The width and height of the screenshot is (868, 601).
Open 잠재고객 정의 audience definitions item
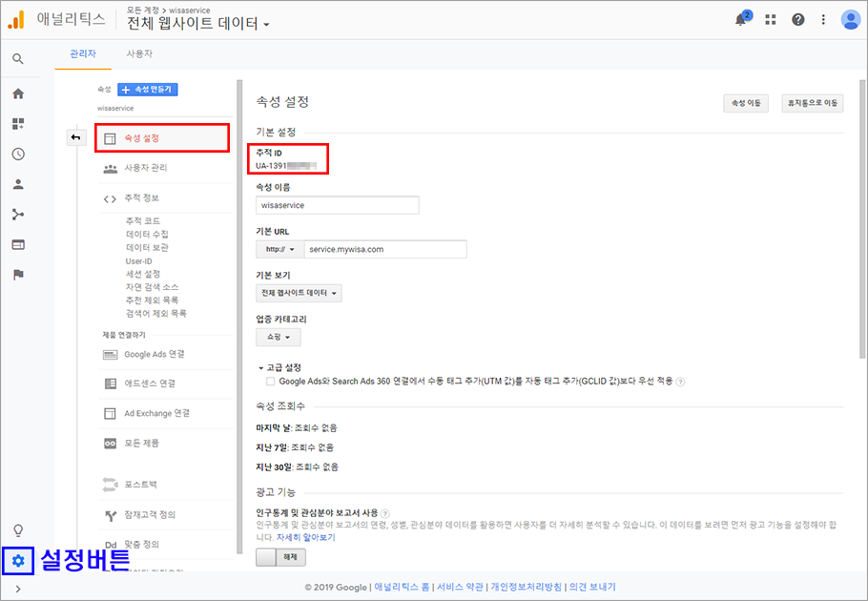tap(165, 515)
